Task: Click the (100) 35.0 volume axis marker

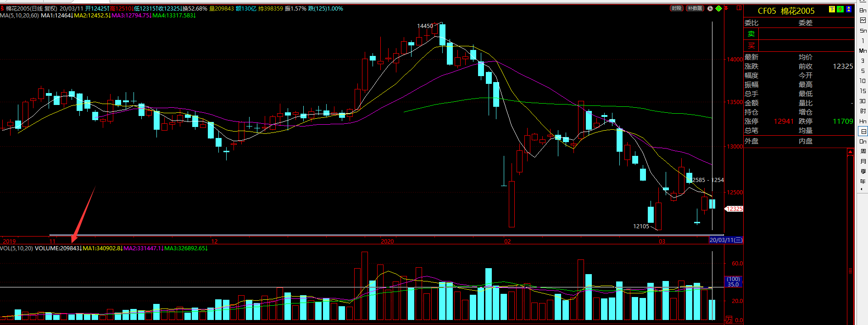Action: point(733,282)
